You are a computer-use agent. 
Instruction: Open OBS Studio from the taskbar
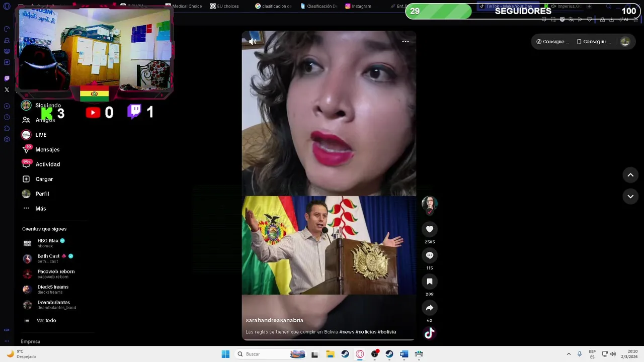click(x=374, y=354)
